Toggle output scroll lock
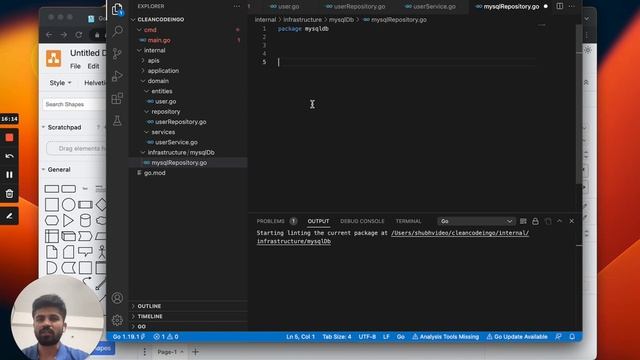 coord(535,221)
